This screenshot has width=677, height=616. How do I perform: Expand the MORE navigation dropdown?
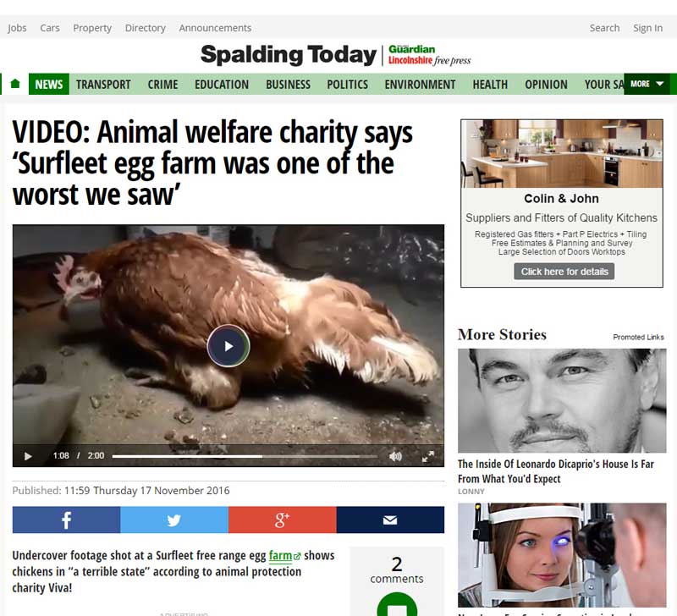(x=647, y=84)
